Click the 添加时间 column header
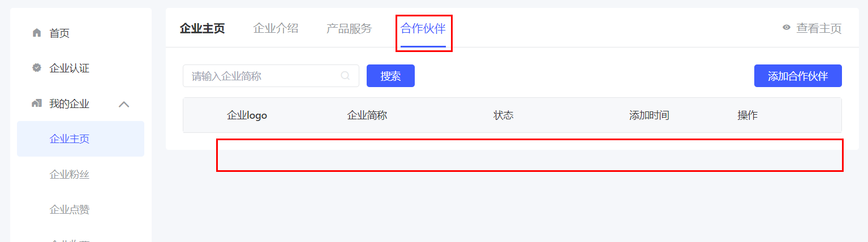The height and width of the screenshot is (242, 868). tap(649, 115)
